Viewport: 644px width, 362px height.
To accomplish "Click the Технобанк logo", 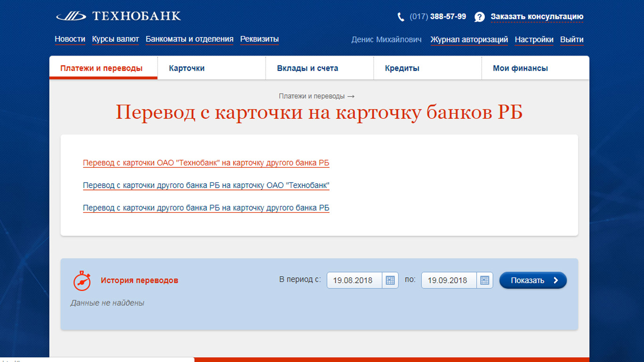I will click(x=118, y=16).
